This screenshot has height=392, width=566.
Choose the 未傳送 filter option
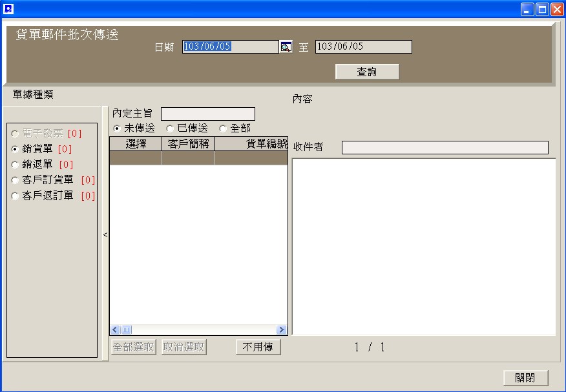click(x=116, y=129)
